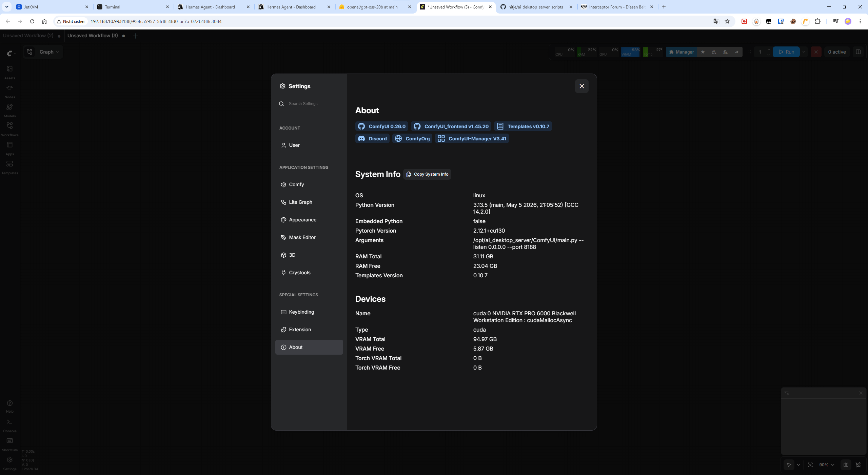The image size is (868, 475).
Task: Click the fit-view icon beside 90% zoom
Action: coord(810,465)
